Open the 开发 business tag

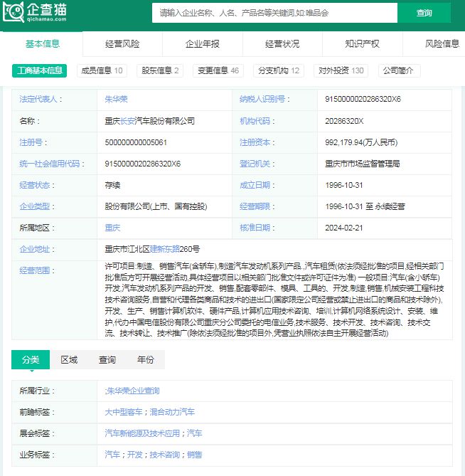click(134, 455)
